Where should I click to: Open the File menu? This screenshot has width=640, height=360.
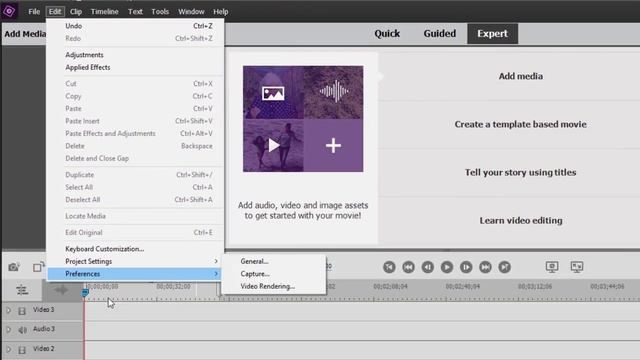[x=34, y=11]
